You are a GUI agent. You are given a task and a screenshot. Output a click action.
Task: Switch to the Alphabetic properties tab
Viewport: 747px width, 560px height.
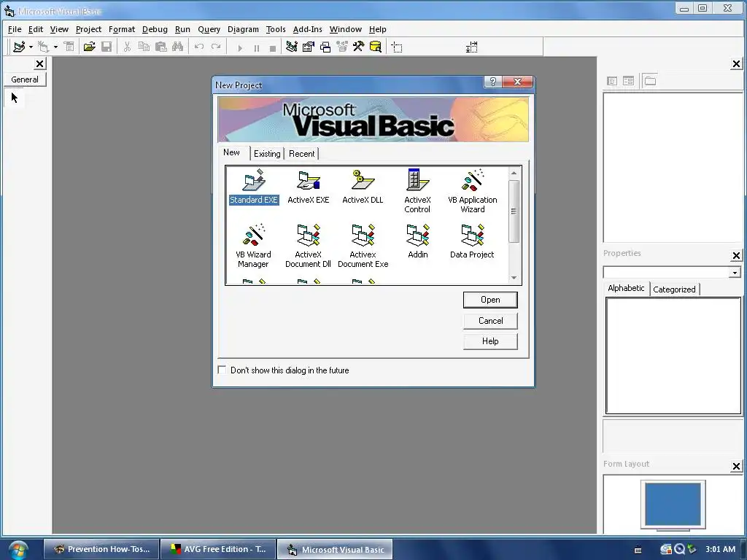[626, 288]
